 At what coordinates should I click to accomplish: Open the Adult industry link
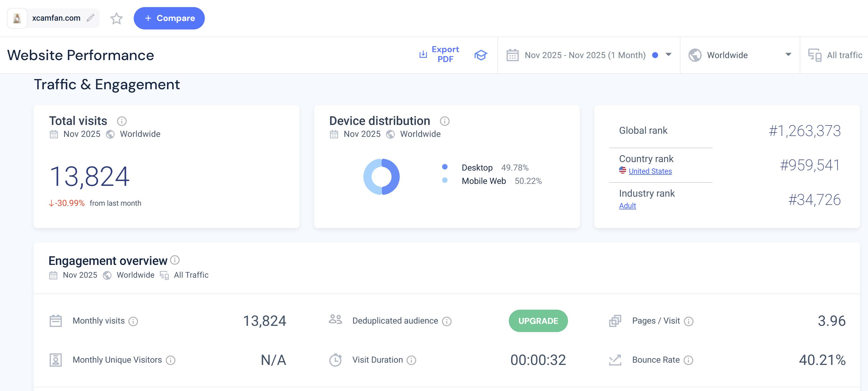tap(627, 206)
